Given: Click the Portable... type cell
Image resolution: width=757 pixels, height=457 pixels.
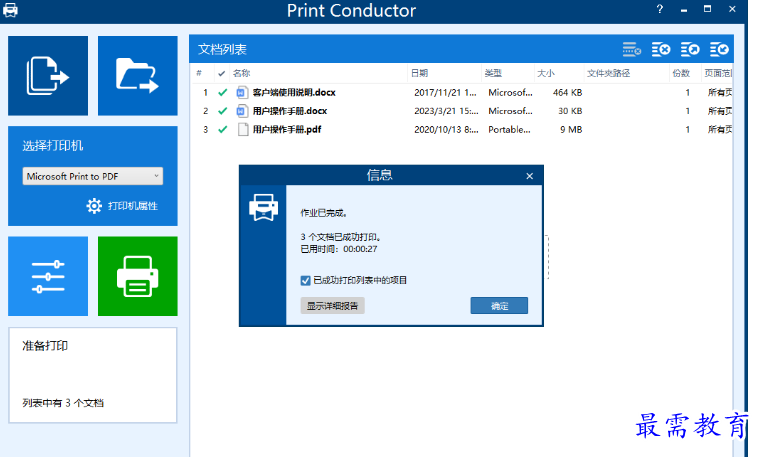Looking at the screenshot, I should click(x=509, y=129).
